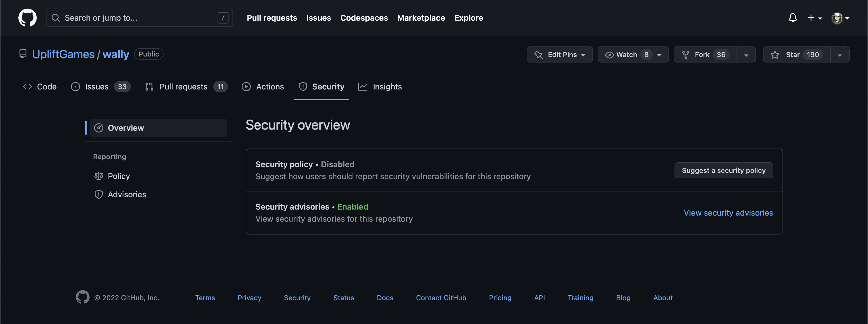Focus the Search or jump to field
Image resolution: width=868 pixels, height=324 pixels.
[135, 18]
